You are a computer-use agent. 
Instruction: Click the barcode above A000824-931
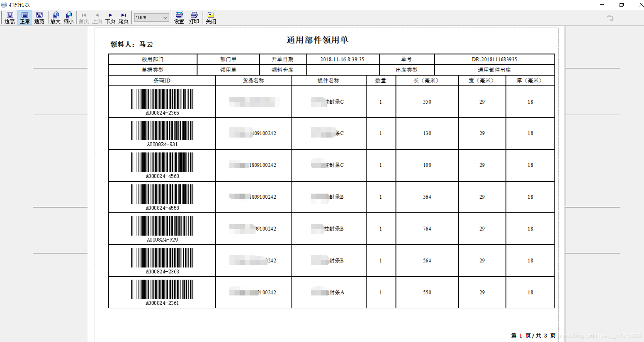coord(162,130)
